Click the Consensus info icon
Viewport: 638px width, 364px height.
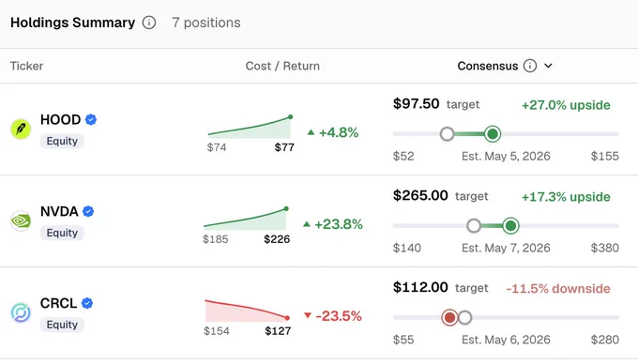coord(530,66)
